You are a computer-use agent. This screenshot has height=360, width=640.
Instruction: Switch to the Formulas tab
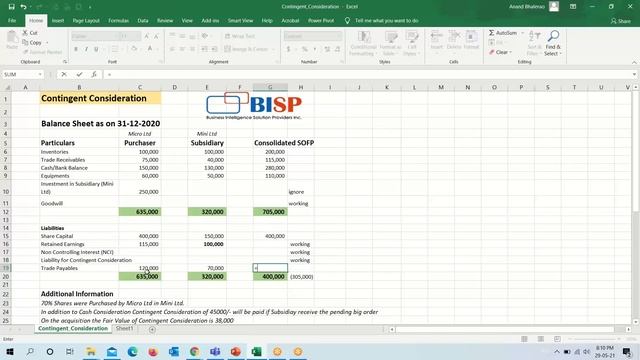coord(118,20)
